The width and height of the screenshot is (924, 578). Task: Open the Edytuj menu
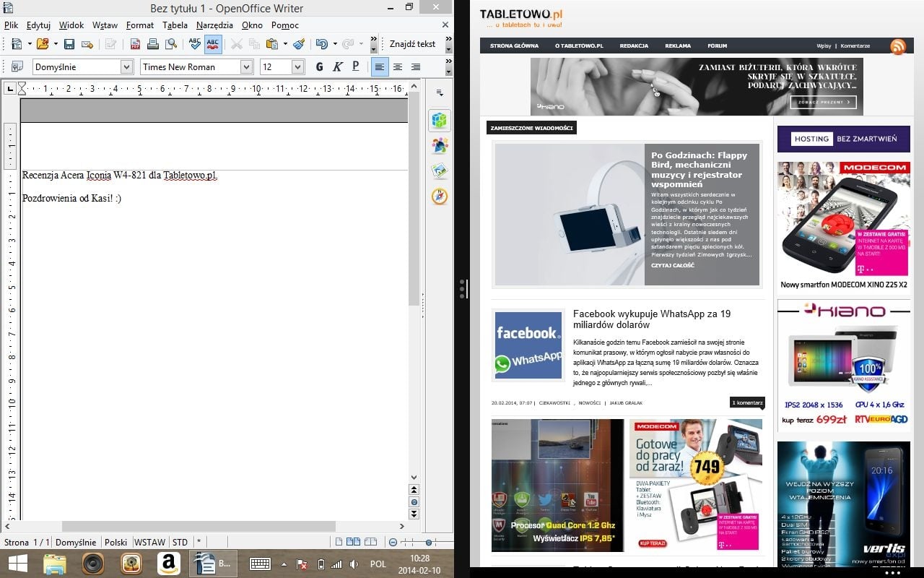click(x=38, y=25)
